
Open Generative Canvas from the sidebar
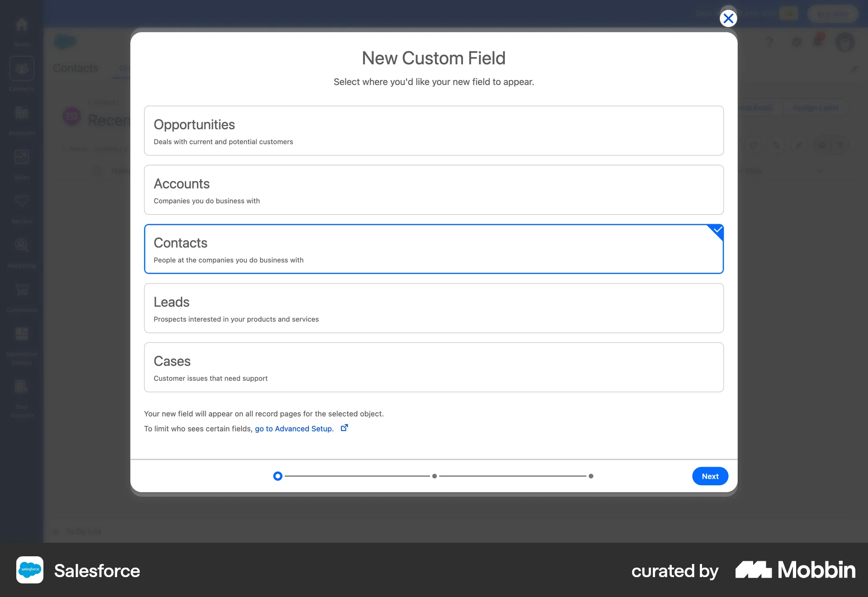[21, 337]
